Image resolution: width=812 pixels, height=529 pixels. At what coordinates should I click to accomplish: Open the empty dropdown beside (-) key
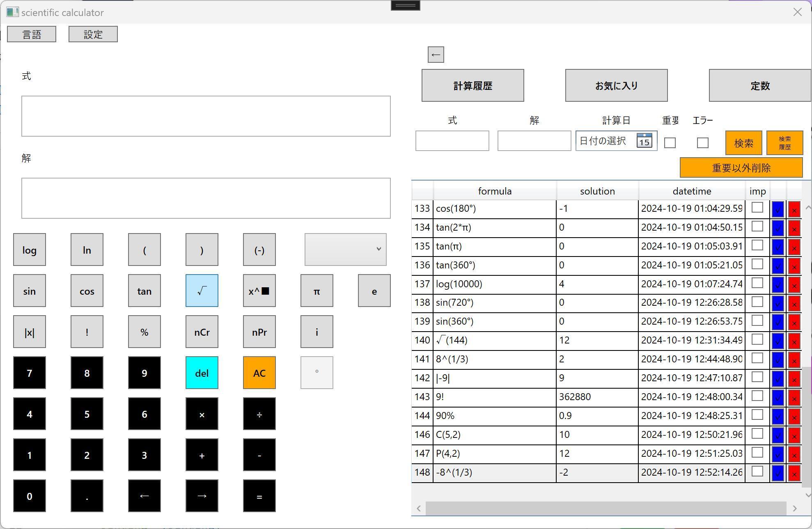point(345,249)
